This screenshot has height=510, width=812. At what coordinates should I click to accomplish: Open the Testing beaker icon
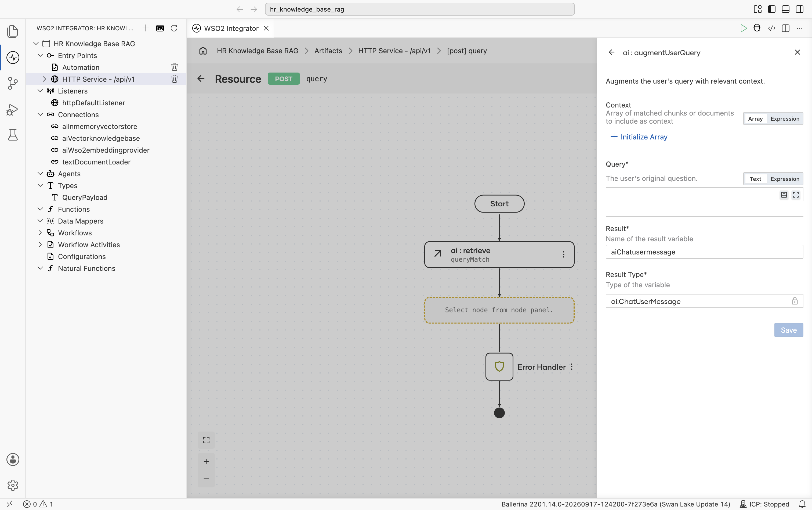coord(13,135)
